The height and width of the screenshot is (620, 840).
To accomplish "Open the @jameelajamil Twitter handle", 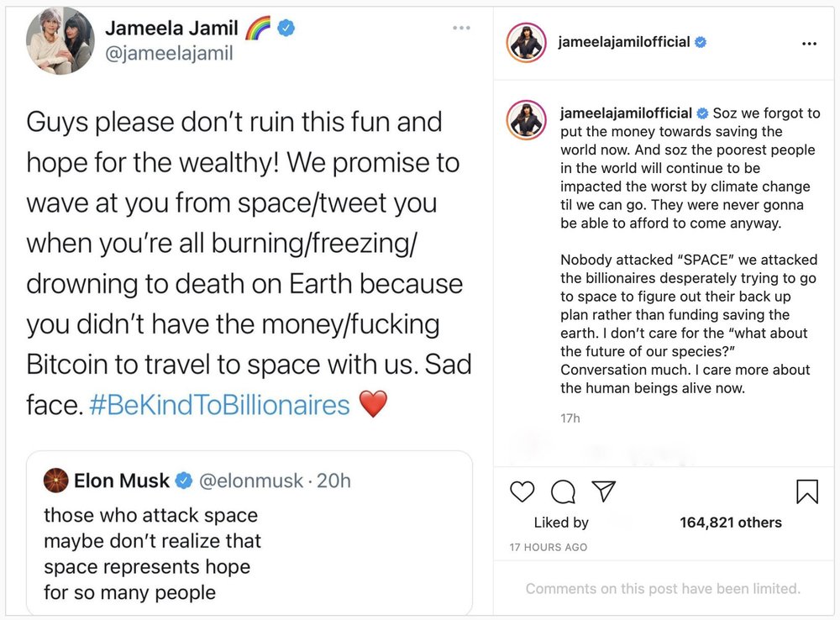I will pos(168,54).
